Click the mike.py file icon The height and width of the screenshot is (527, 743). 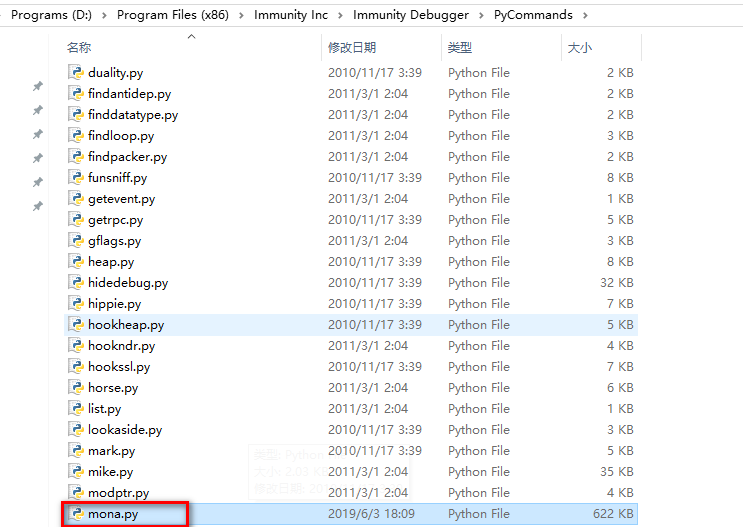[x=76, y=472]
